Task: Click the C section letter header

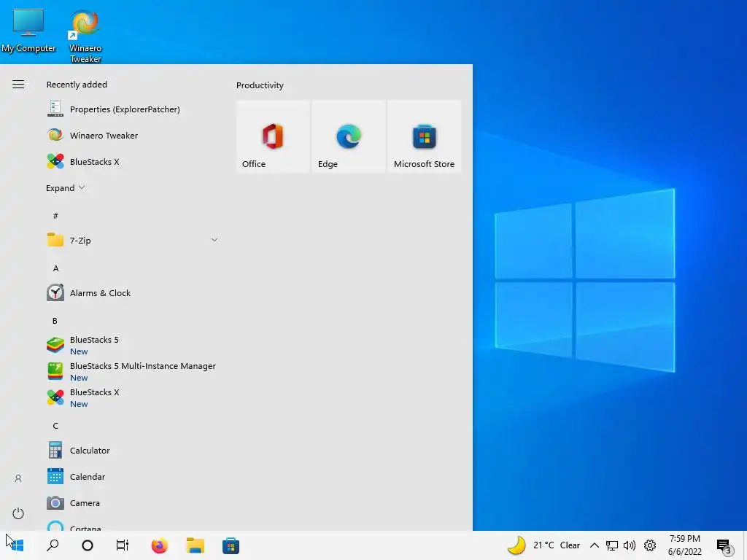Action: click(55, 425)
